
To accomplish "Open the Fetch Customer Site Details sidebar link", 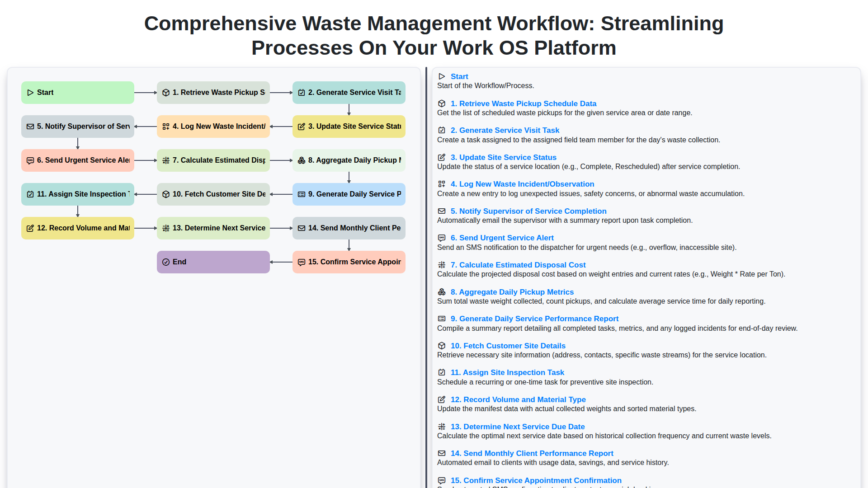I will [508, 346].
